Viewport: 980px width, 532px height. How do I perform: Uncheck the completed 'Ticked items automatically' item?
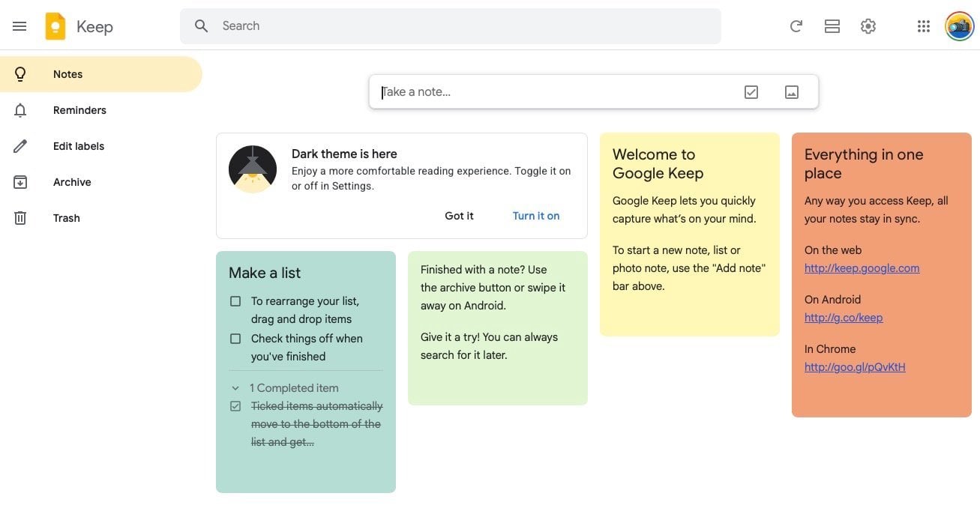click(x=235, y=405)
